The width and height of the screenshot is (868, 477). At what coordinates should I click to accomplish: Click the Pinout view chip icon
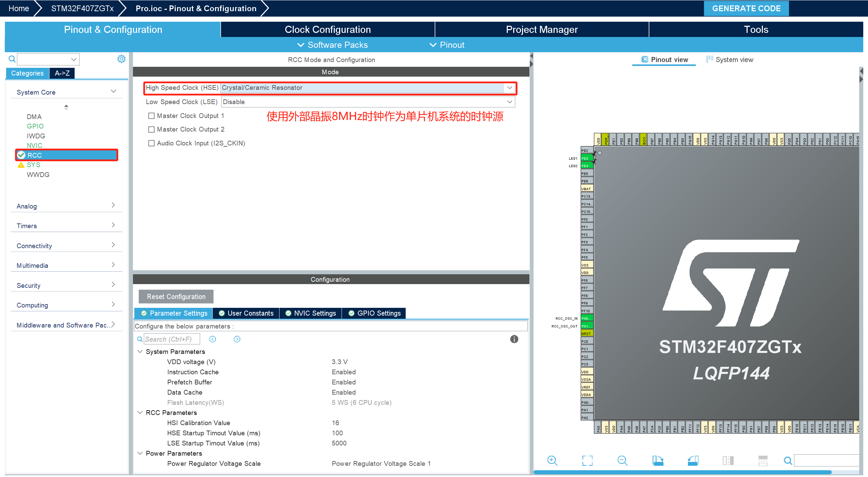[x=644, y=59]
